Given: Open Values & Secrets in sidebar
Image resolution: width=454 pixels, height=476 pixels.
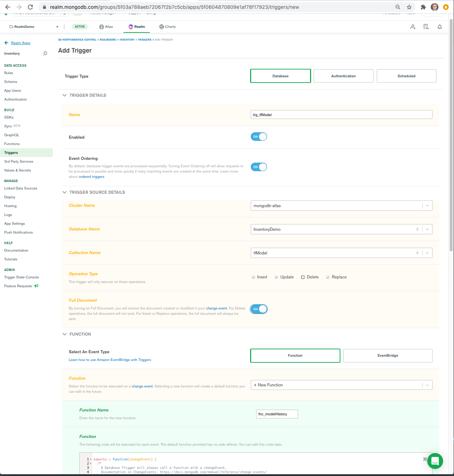Looking at the screenshot, I should click(18, 170).
